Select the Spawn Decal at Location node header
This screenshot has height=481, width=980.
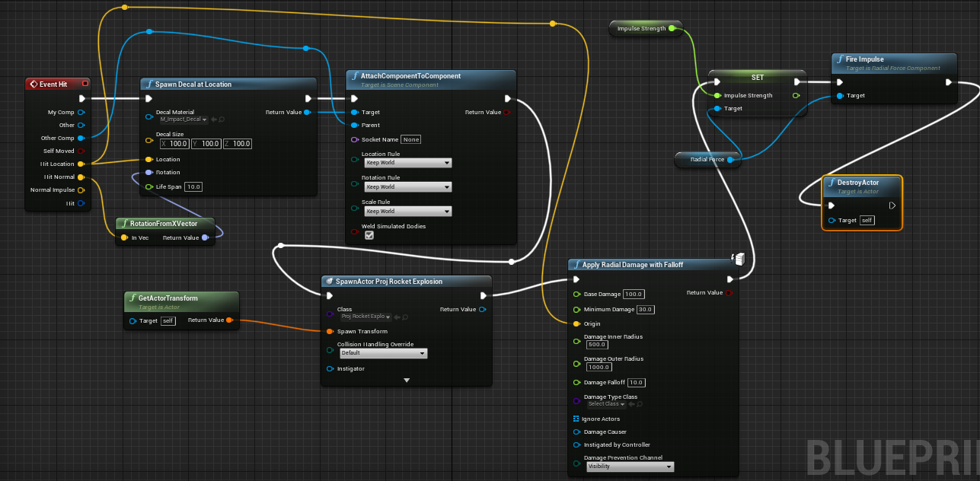coord(228,84)
